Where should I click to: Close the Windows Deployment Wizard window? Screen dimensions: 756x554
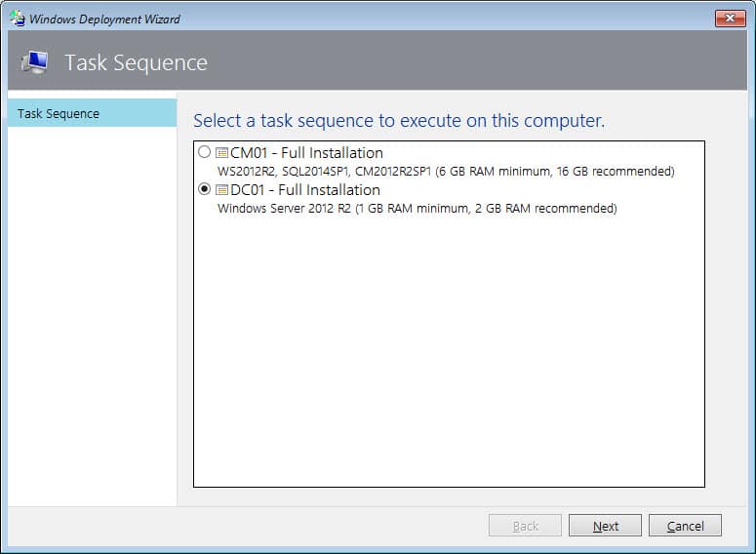730,18
